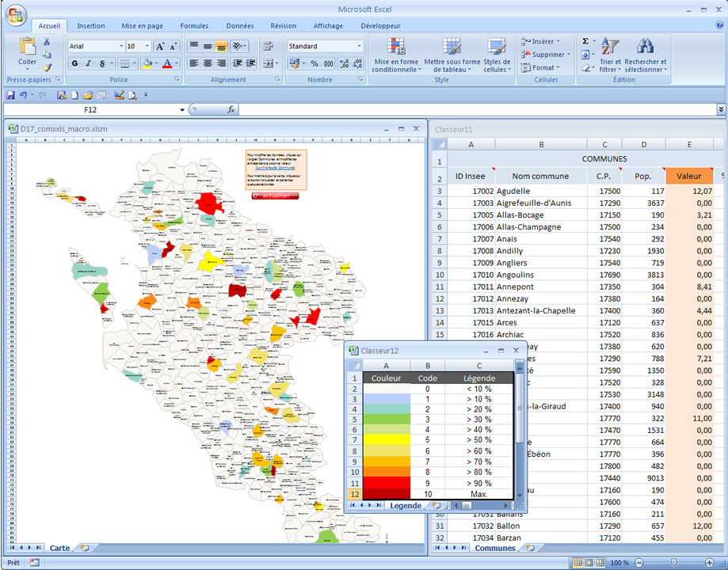Open the Mise en page ribbon tab
728x570 pixels.
(x=142, y=26)
